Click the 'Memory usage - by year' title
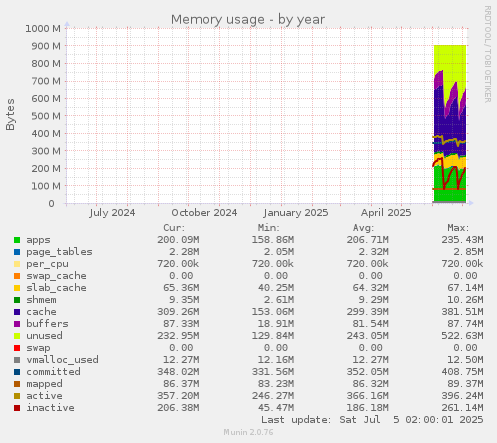Screen dimensions: 497x443 pyautogui.click(x=248, y=20)
